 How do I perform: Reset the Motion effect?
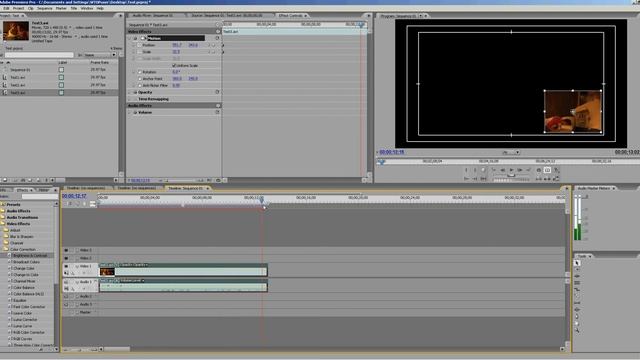tap(218, 38)
